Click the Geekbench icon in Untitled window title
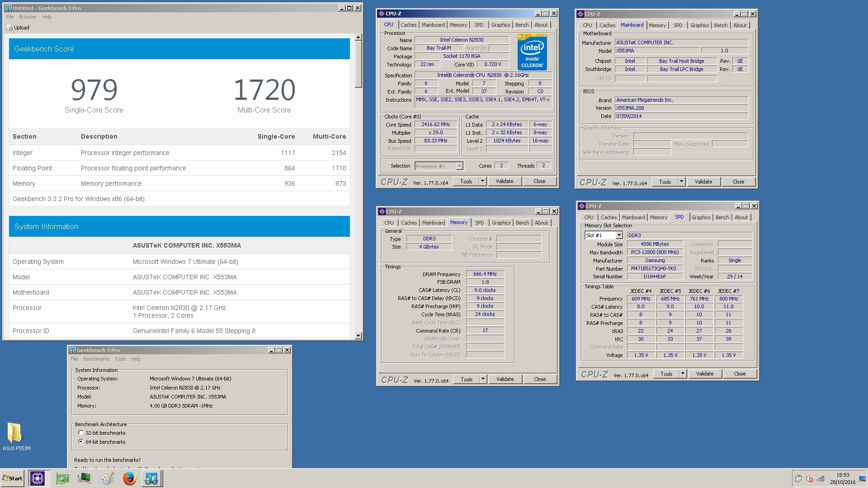This screenshot has height=488, width=868. pyautogui.click(x=8, y=8)
